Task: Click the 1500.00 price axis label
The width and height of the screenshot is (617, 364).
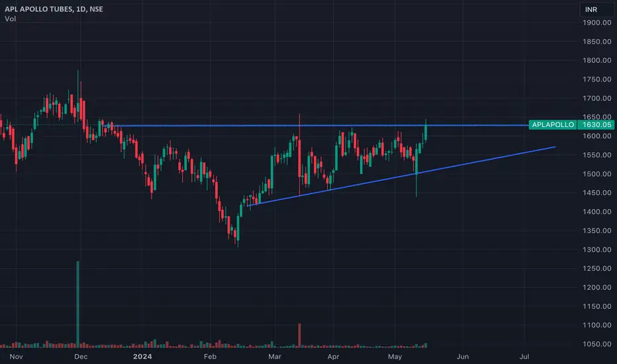Action: pos(597,174)
